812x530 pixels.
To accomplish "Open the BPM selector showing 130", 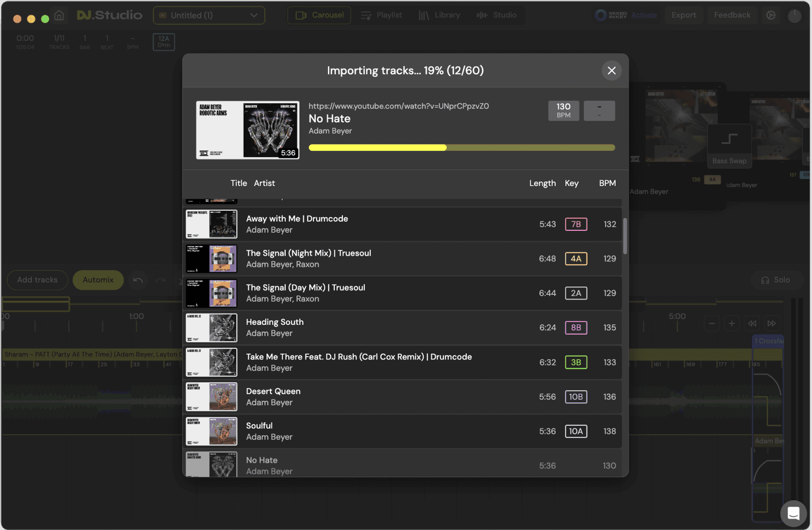I will [x=564, y=110].
